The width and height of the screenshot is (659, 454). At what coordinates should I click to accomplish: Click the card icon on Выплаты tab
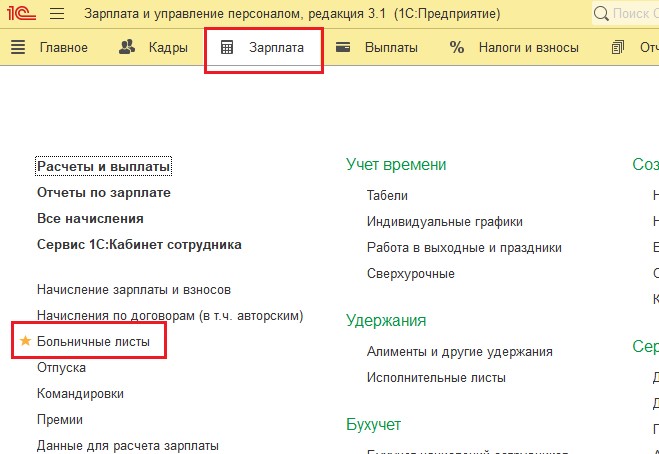tap(343, 47)
